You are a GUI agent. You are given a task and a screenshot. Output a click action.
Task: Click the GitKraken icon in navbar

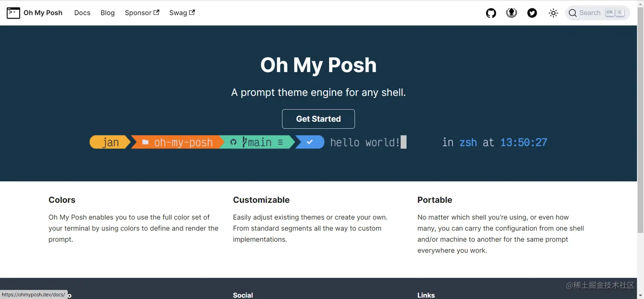pos(512,13)
